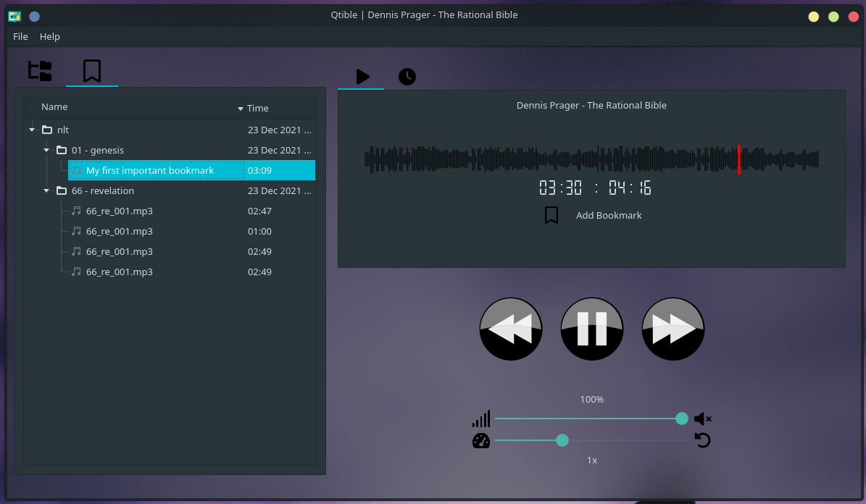Open the sleep timer clock tab
This screenshot has height=504, width=866.
407,77
